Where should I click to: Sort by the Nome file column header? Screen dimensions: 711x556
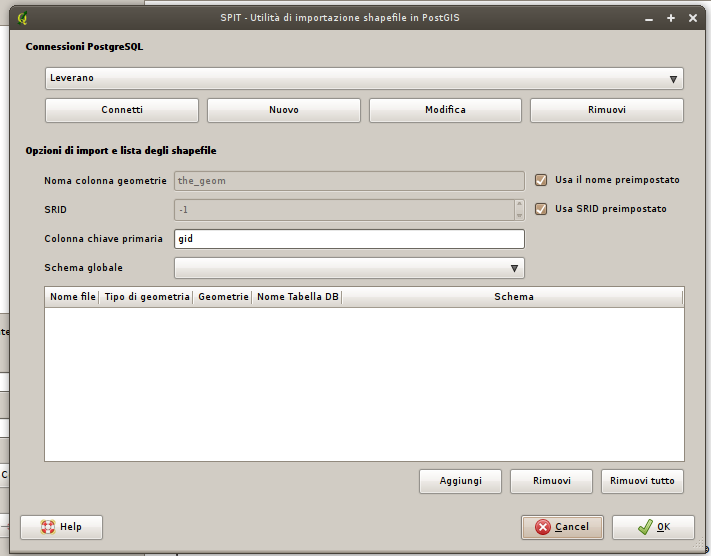pos(72,297)
